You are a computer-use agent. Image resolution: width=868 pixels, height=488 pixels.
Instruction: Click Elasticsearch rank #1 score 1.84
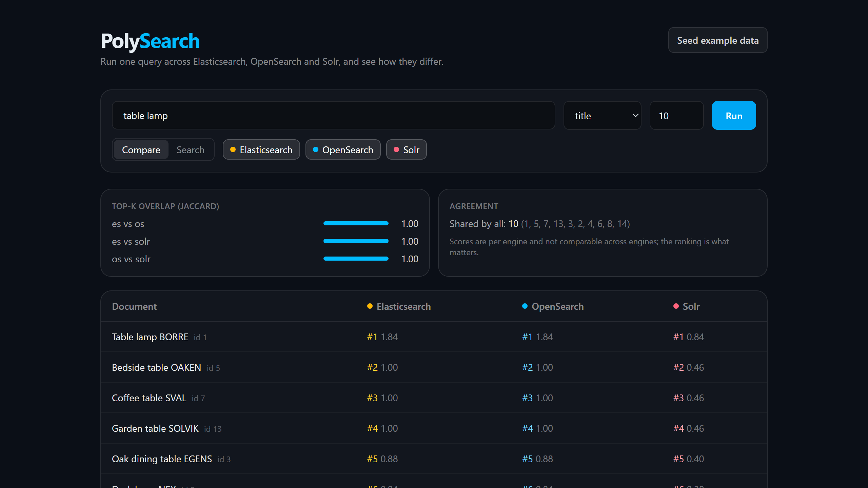click(x=382, y=337)
